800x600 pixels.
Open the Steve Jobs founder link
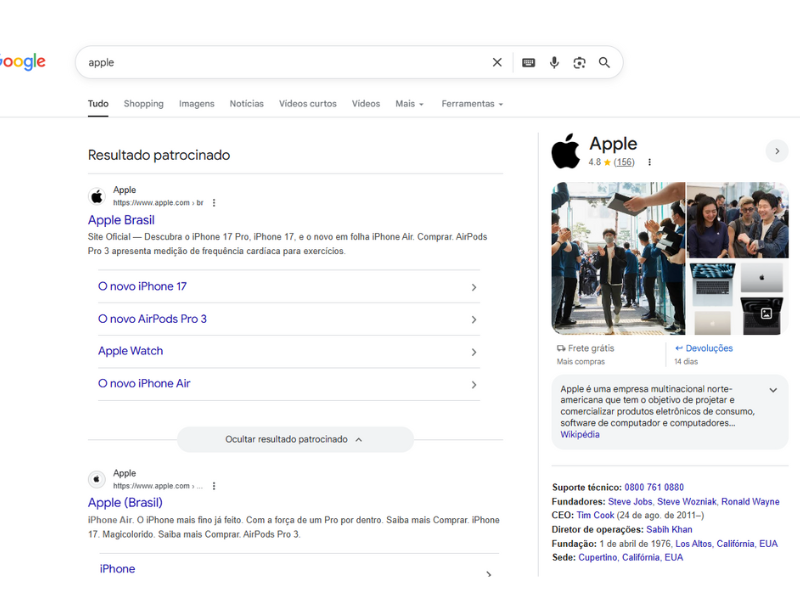(x=630, y=502)
